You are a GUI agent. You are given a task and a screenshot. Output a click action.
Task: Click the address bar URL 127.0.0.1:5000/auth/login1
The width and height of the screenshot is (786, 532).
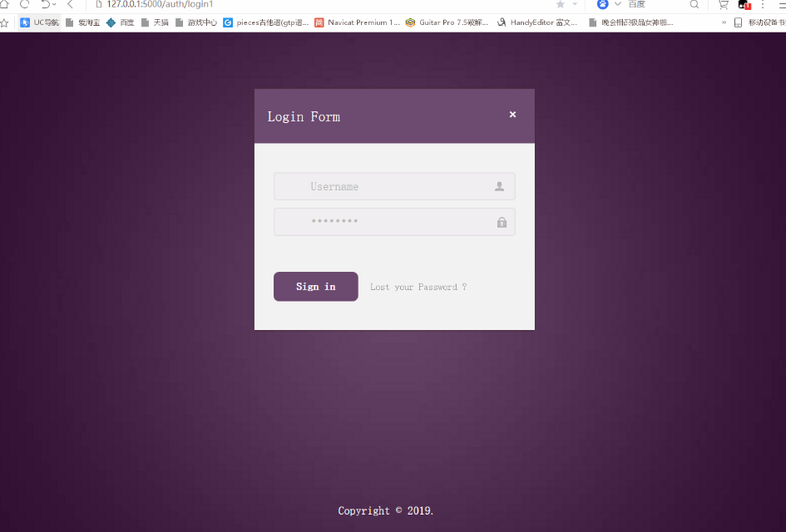[x=160, y=4]
